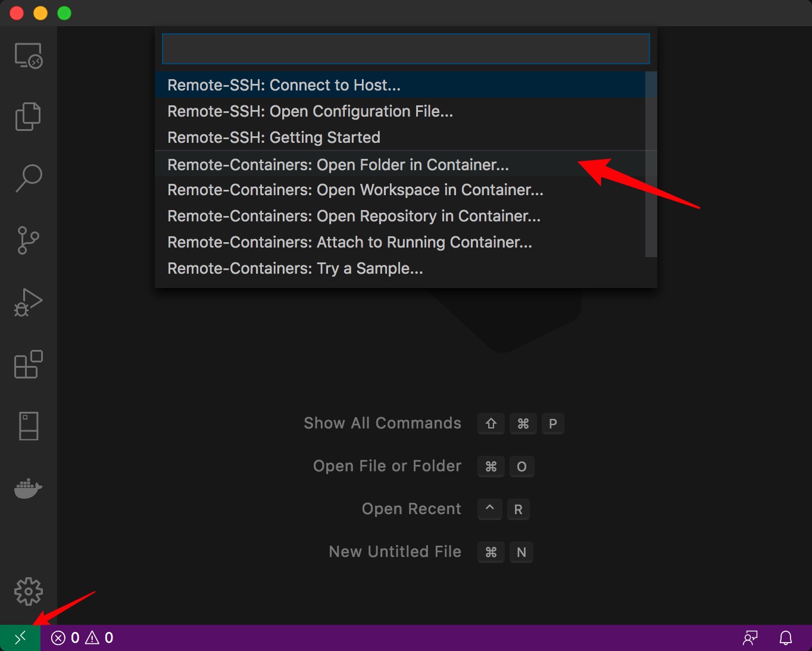Open the Remote Explorer view
Viewport: 812px width, 651px height.
[29, 55]
